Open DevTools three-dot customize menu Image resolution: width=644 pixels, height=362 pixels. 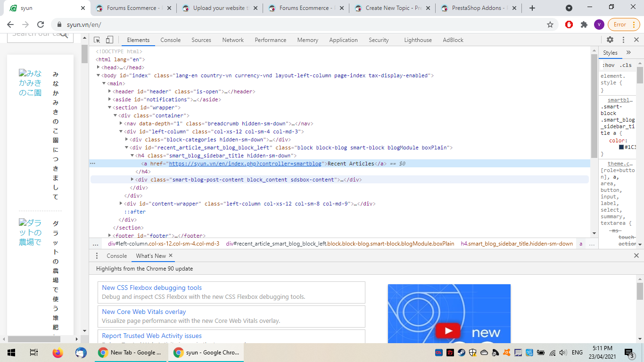(x=623, y=40)
